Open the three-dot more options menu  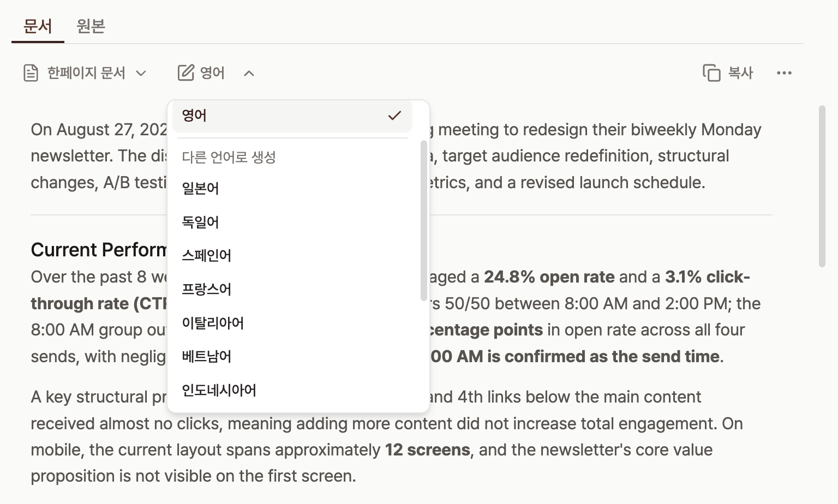tap(784, 73)
